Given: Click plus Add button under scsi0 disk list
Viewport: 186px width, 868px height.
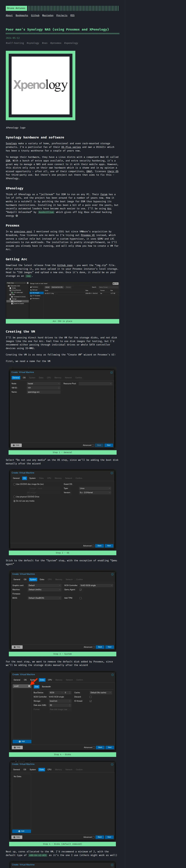Looking at the screenshot, I should tap(22, 741).
